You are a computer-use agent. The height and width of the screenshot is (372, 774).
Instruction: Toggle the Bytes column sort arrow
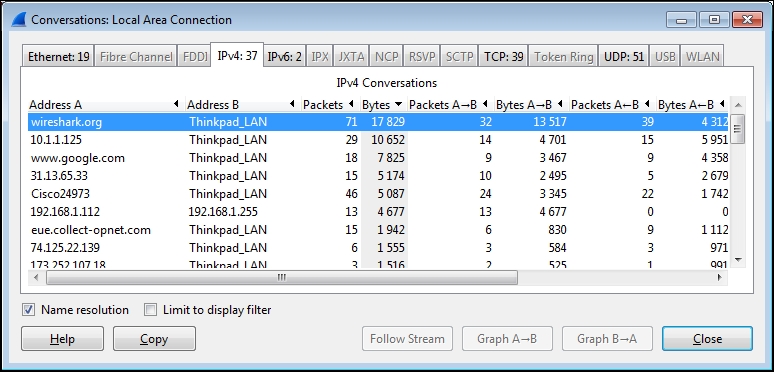click(x=398, y=105)
